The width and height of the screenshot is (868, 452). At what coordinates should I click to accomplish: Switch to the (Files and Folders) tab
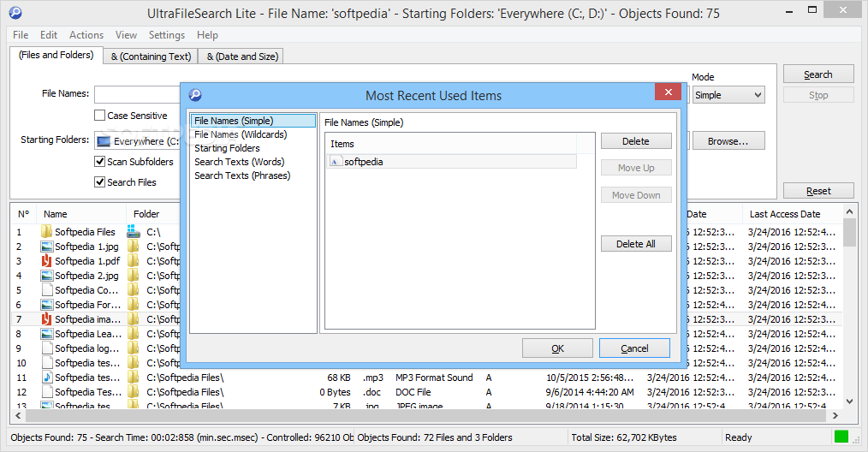click(x=56, y=55)
